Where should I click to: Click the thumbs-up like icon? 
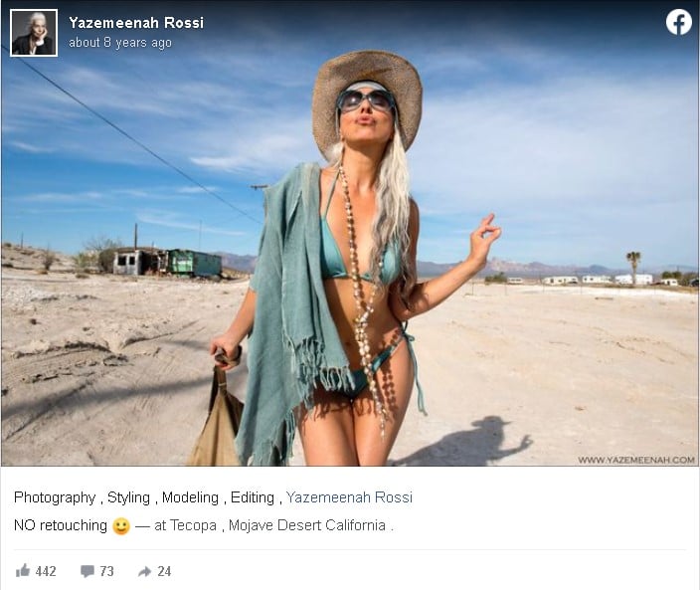click(x=23, y=570)
